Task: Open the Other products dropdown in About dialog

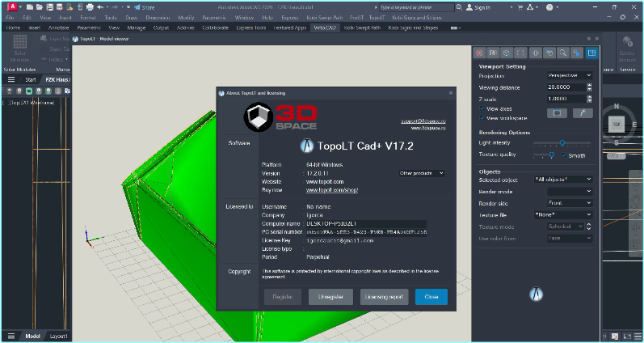Action: pyautogui.click(x=422, y=174)
